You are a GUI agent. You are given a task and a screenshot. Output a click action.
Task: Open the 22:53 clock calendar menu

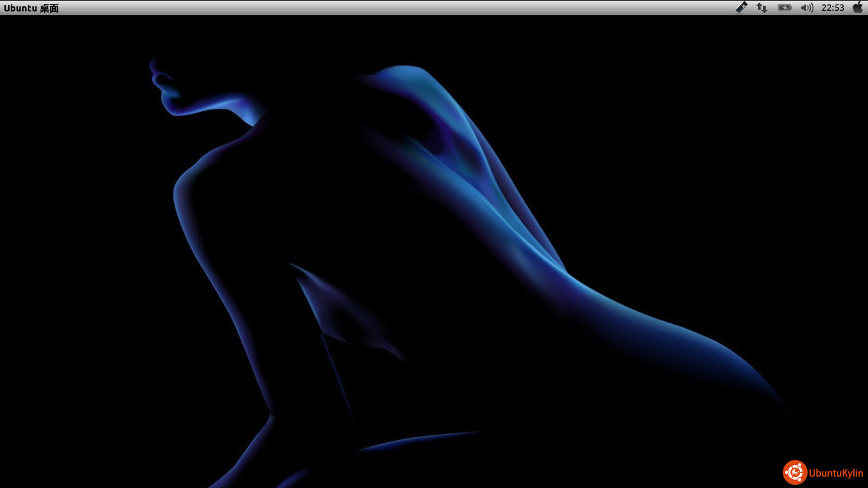coord(832,8)
